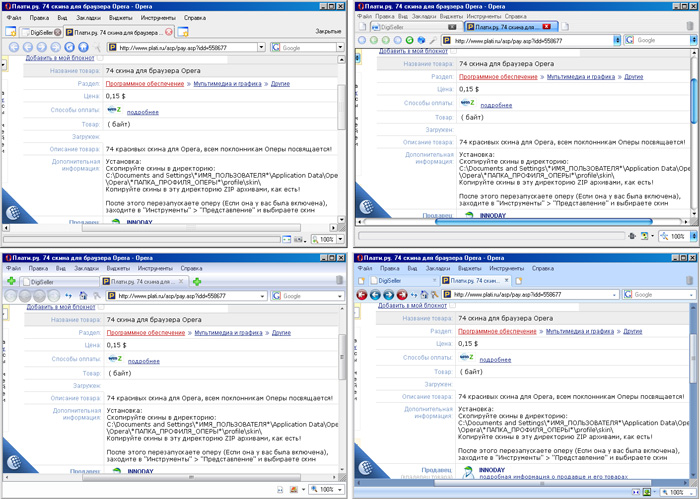Viewport: 700px width, 499px height.
Task: Click the Google search field in the bottom-left window
Action: pyautogui.click(x=308, y=296)
